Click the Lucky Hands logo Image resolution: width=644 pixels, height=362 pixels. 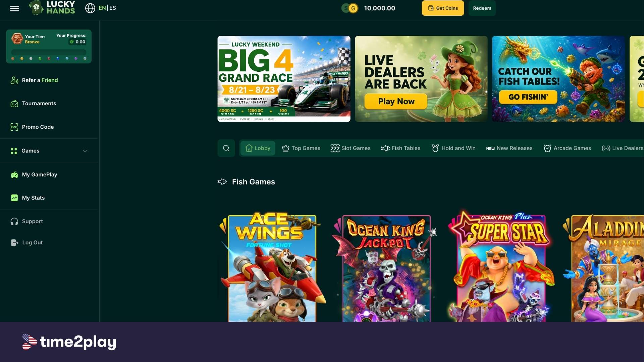pyautogui.click(x=52, y=8)
